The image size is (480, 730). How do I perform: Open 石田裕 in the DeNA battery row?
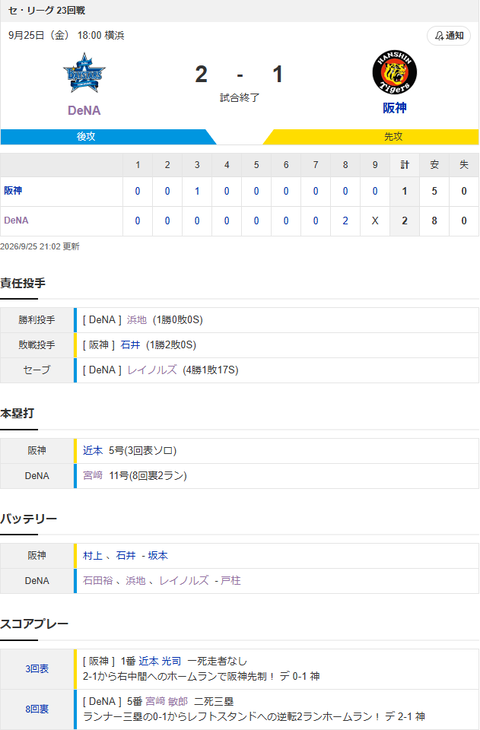pos(98,581)
